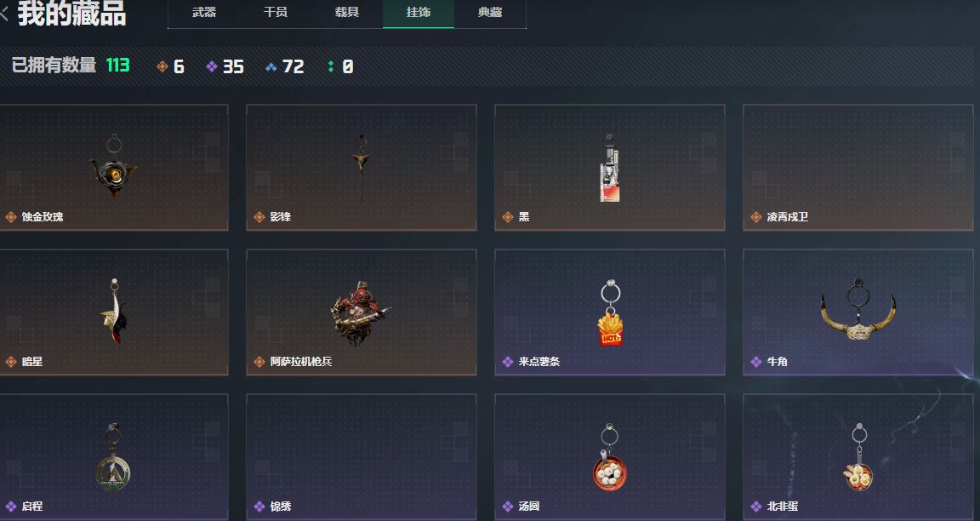Select the 影锋 dagger charm icon
Image resolution: width=980 pixels, height=521 pixels.
point(361,166)
